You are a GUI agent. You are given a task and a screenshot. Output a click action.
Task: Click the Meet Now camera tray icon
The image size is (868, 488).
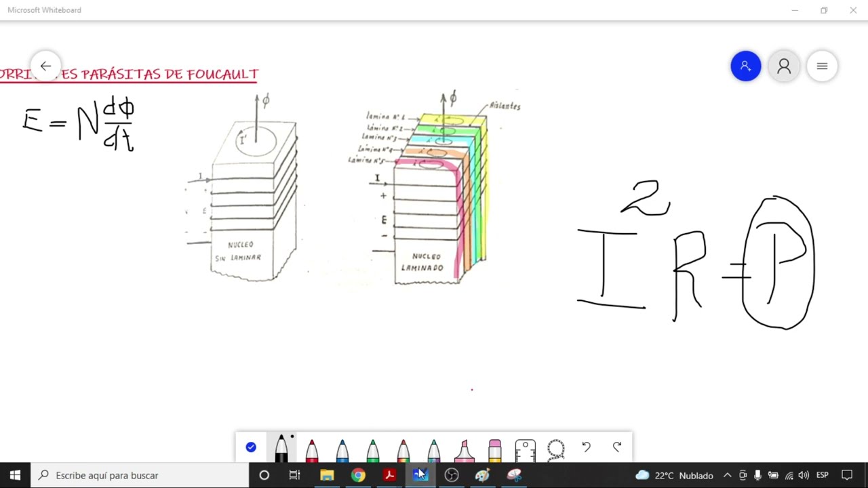[x=743, y=475]
